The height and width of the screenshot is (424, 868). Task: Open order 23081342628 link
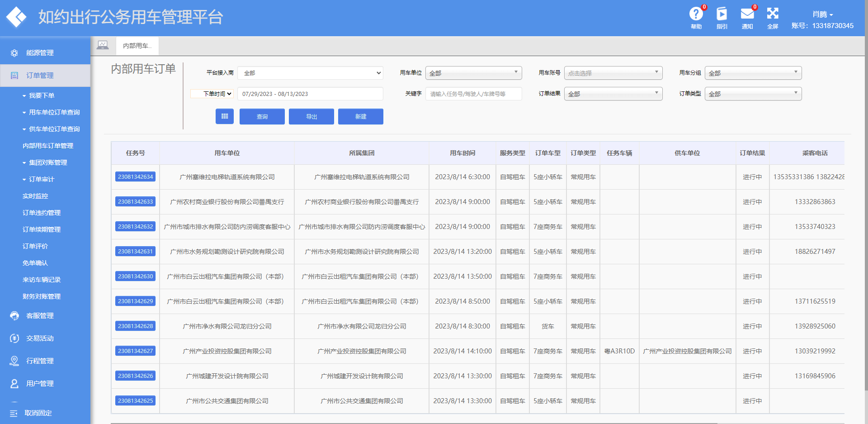(x=136, y=326)
